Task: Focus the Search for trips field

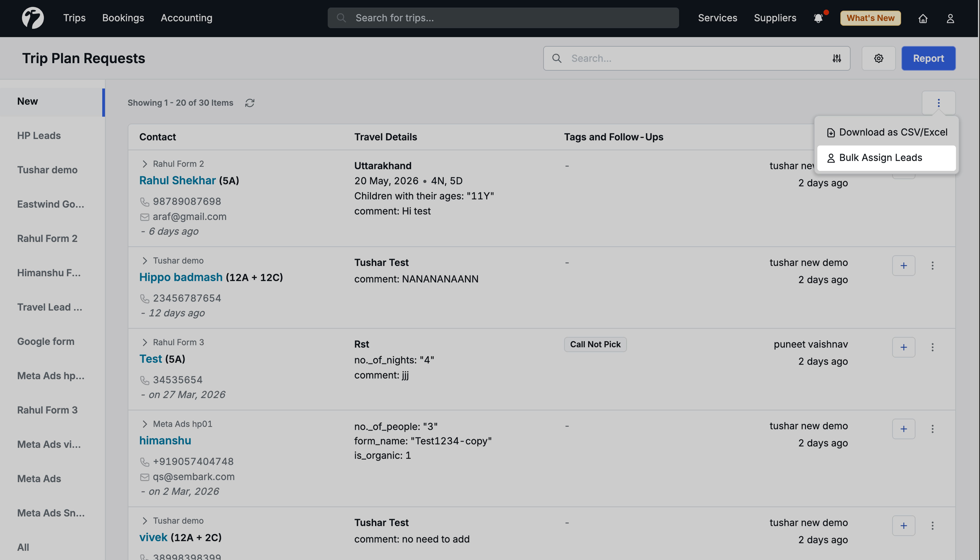Action: [x=503, y=18]
